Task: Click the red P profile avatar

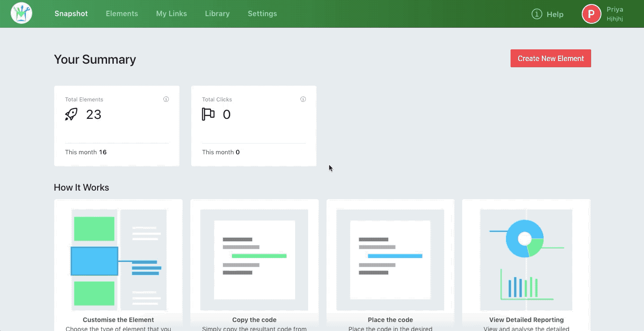Action: coord(591,14)
